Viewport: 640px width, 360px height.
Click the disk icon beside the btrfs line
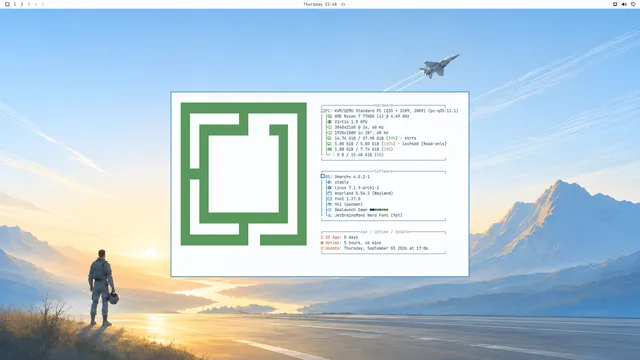[x=329, y=138]
